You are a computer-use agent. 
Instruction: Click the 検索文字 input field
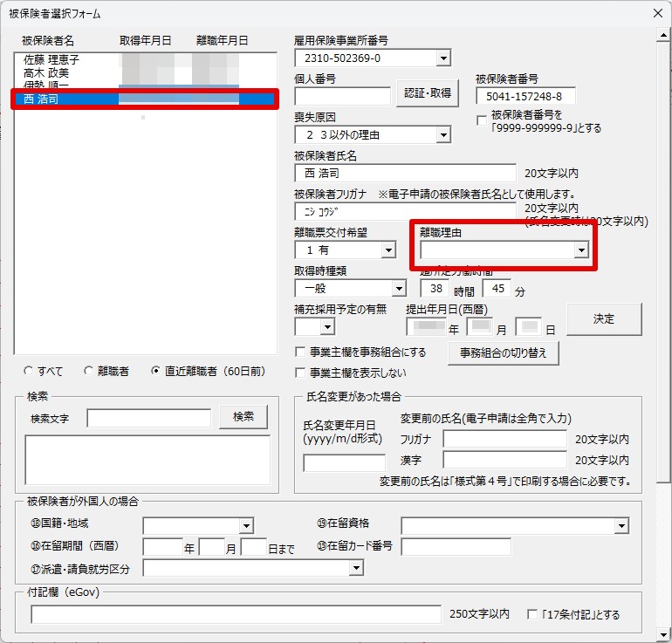(x=148, y=418)
